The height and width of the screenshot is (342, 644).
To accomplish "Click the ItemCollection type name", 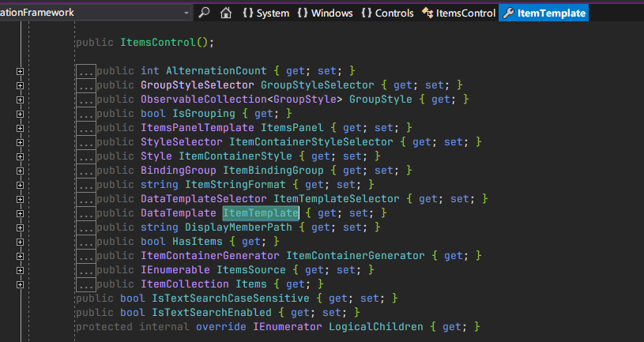I will coord(185,284).
